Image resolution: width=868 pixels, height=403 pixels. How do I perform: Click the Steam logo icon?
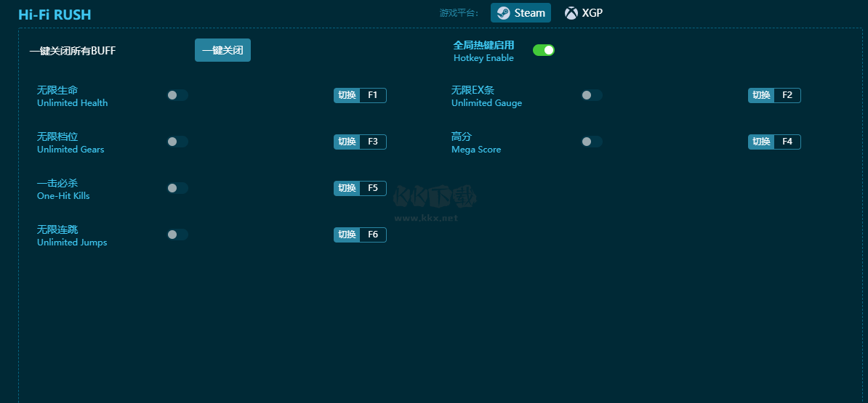point(503,13)
